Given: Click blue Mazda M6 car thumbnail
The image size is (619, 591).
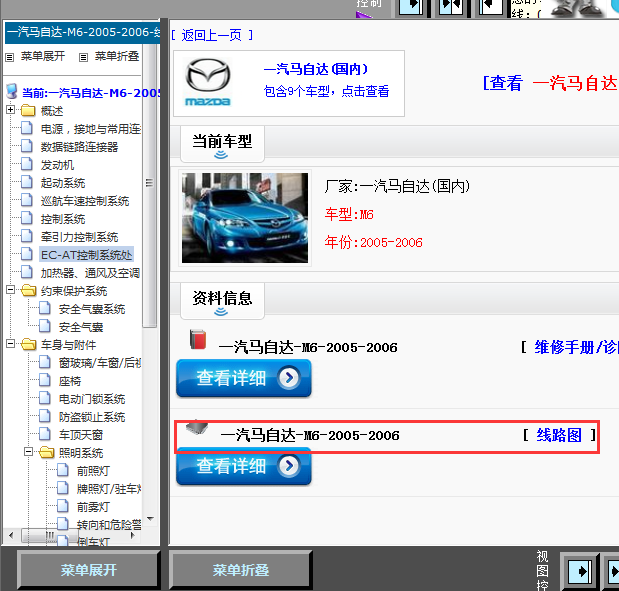Looking at the screenshot, I should click(x=245, y=218).
